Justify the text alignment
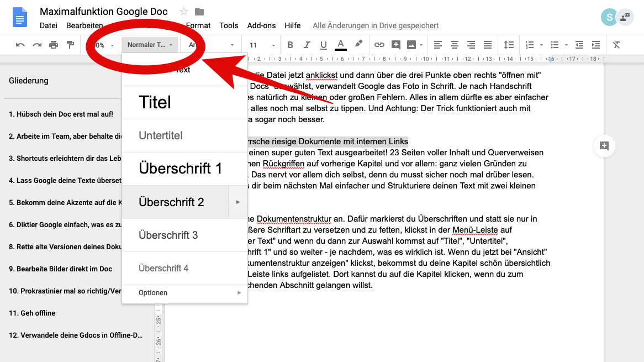Screen dimensions: 644x362 488,45
